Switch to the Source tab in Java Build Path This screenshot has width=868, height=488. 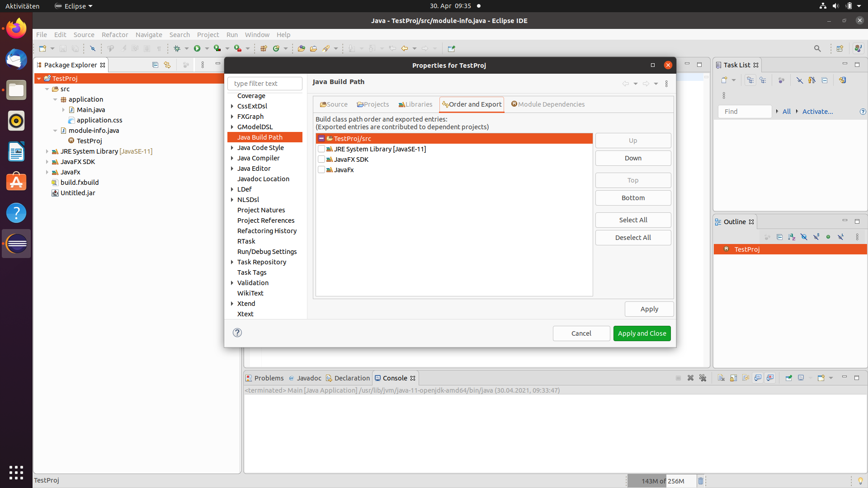click(x=334, y=104)
